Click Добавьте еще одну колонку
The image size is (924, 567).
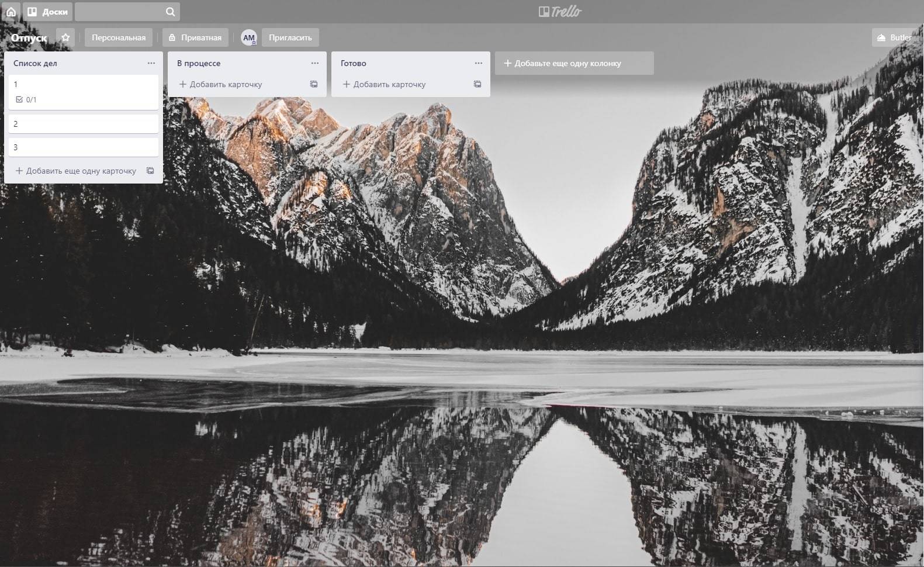click(x=574, y=63)
